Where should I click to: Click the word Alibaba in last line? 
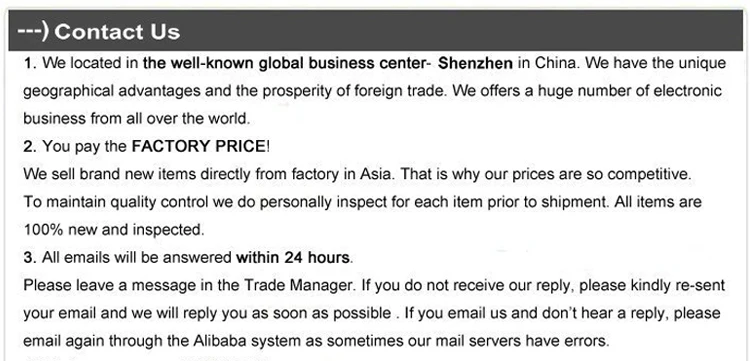(221, 341)
